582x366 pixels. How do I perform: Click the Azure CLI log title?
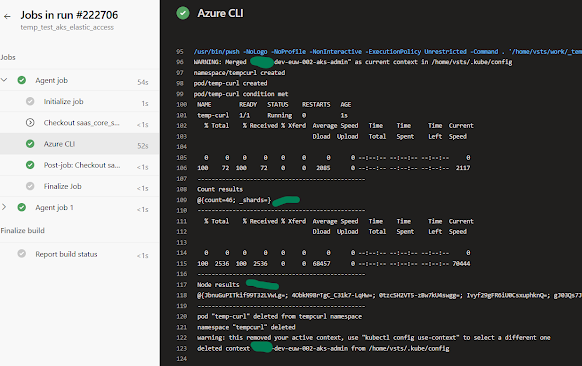pyautogui.click(x=220, y=13)
